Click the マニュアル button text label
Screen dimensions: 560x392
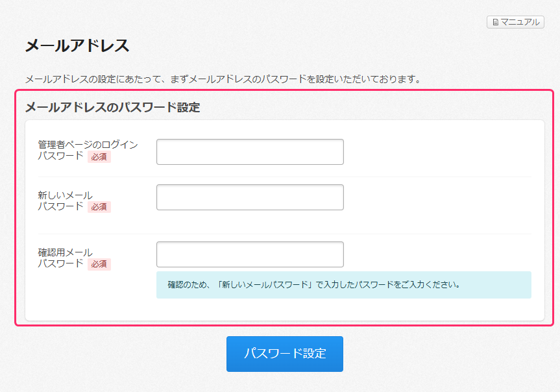point(520,22)
